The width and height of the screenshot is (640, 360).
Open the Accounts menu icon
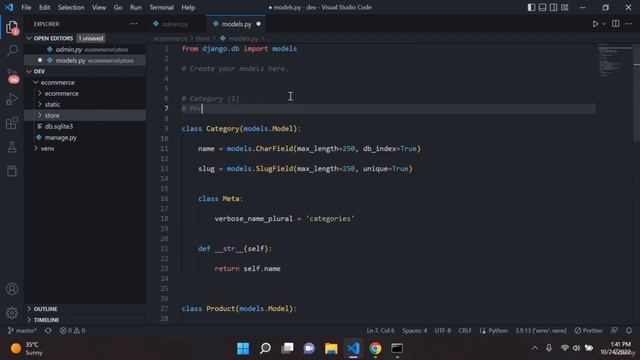12,289
